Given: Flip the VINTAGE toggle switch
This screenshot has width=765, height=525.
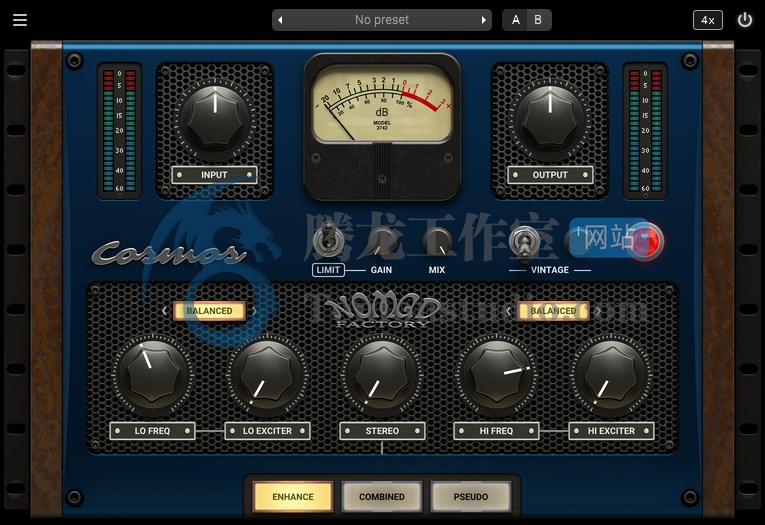Looking at the screenshot, I should click(x=523, y=242).
